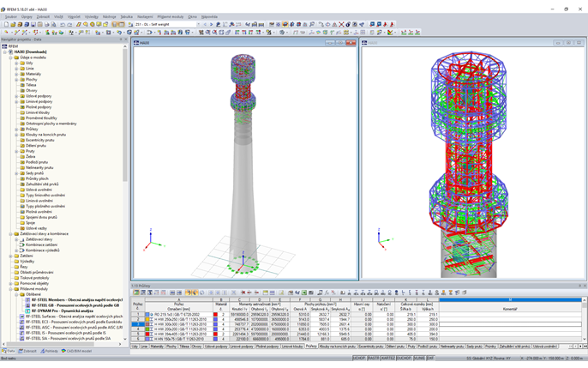Open the Výsledky menu
588x368 pixels.
coord(91,17)
